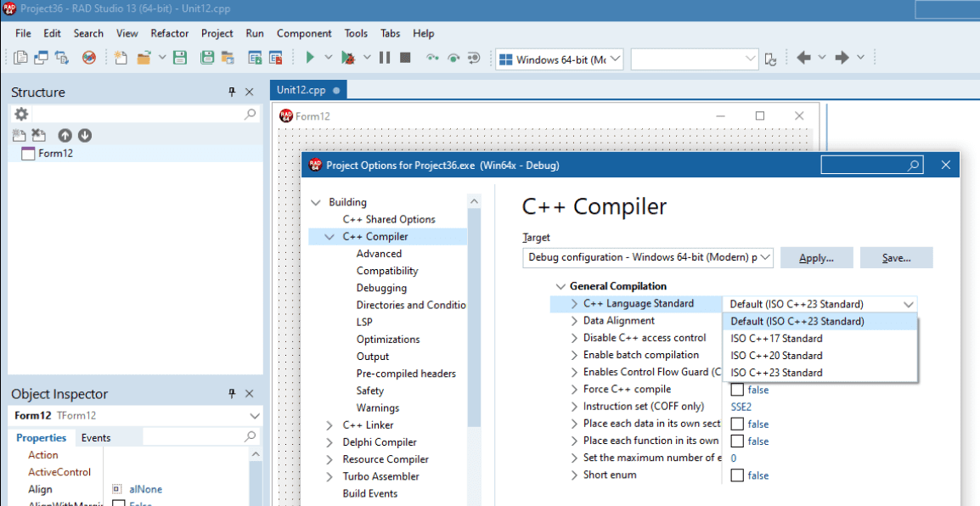
Task: Expand the Delphi Compiler tree node
Action: point(329,442)
